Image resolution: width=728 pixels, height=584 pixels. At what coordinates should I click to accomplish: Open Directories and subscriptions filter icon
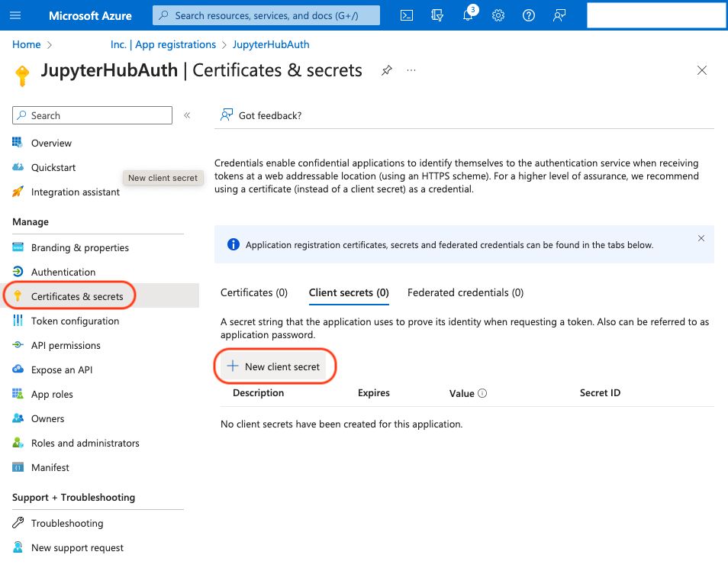click(x=438, y=15)
